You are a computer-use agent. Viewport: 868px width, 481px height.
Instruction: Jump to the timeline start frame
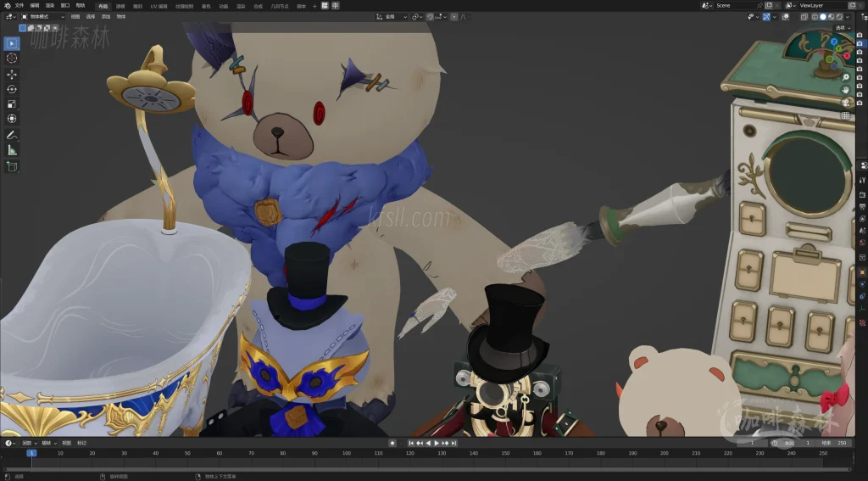coord(411,444)
